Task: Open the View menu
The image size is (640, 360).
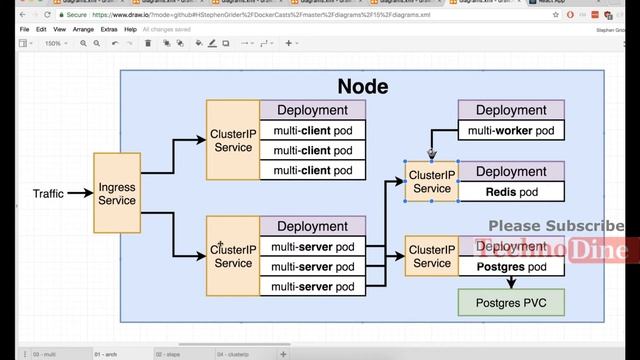Action: (x=59, y=29)
